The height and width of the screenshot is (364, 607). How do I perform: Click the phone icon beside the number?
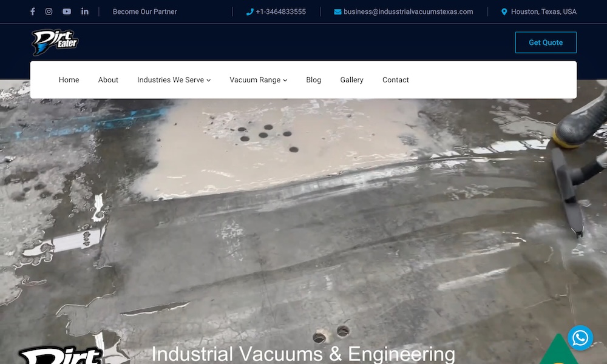click(x=249, y=12)
